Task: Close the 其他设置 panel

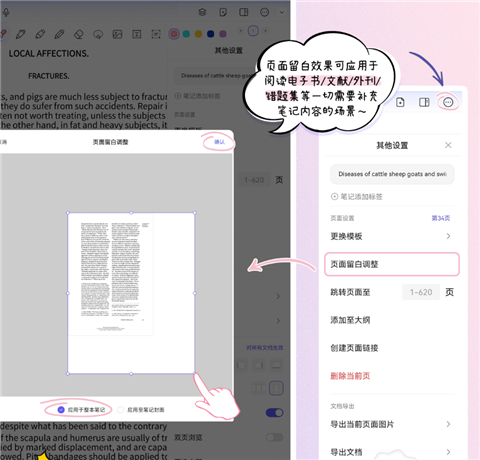Action: point(448,145)
